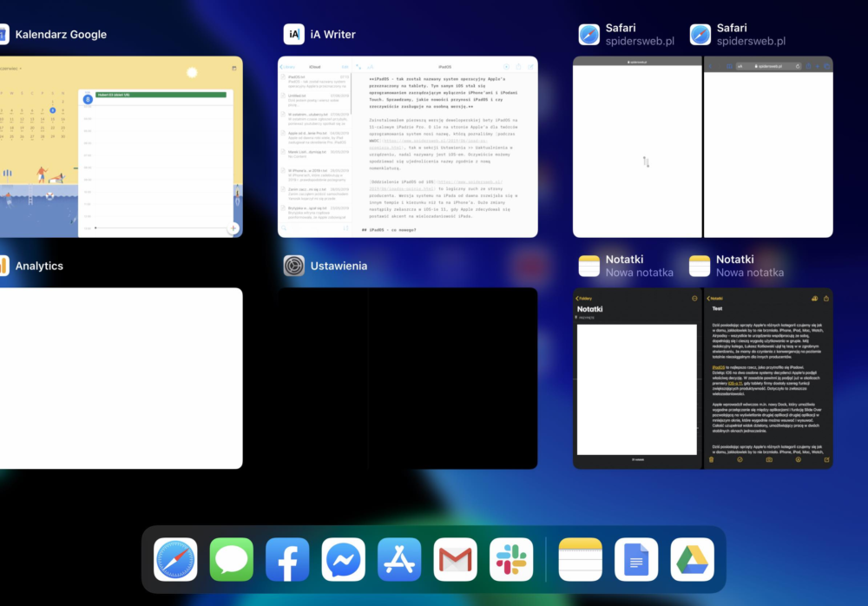This screenshot has height=606, width=868.
Task: Open the more options circle in Notatki list
Action: pyautogui.click(x=694, y=299)
